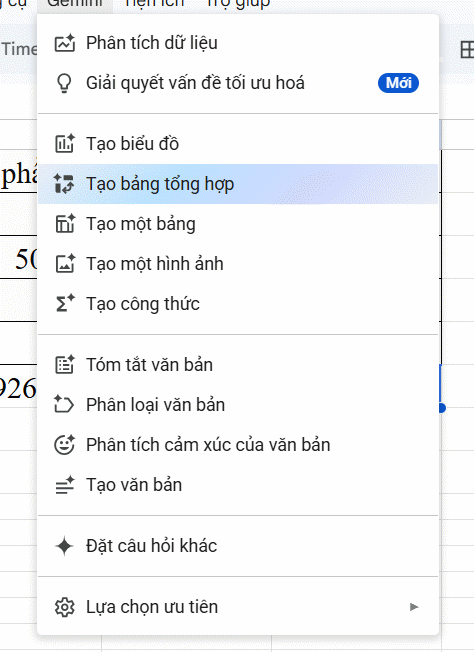This screenshot has width=474, height=652.
Task: Click the Gemini sparkle star icon
Action: pyautogui.click(x=64, y=546)
